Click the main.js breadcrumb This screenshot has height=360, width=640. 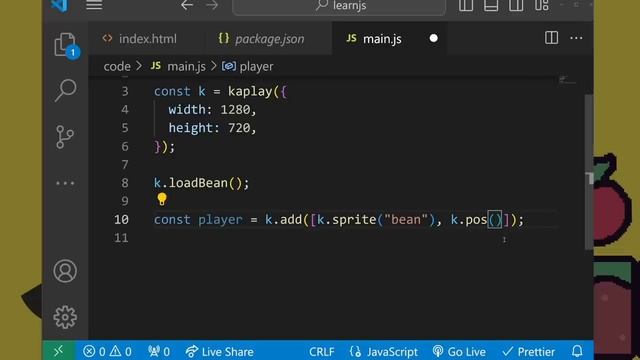pyautogui.click(x=178, y=66)
